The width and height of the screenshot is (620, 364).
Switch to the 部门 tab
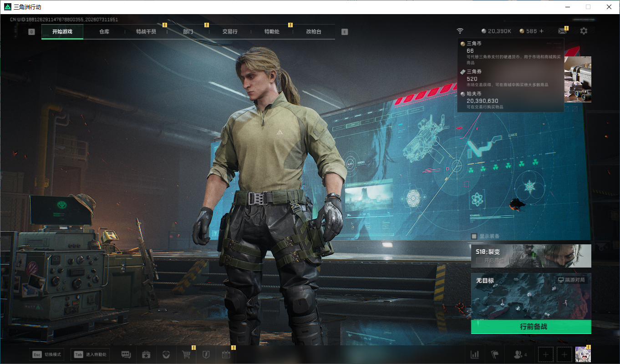[x=188, y=32]
